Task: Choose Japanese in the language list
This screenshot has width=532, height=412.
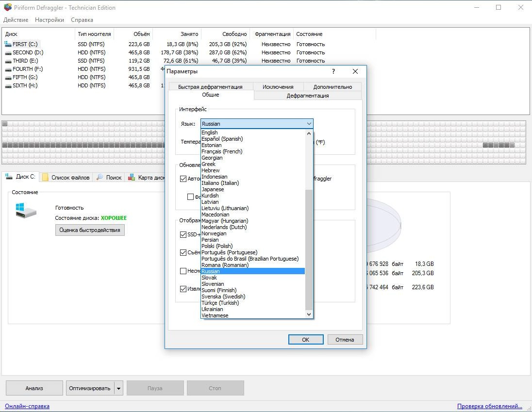Action: (253, 189)
